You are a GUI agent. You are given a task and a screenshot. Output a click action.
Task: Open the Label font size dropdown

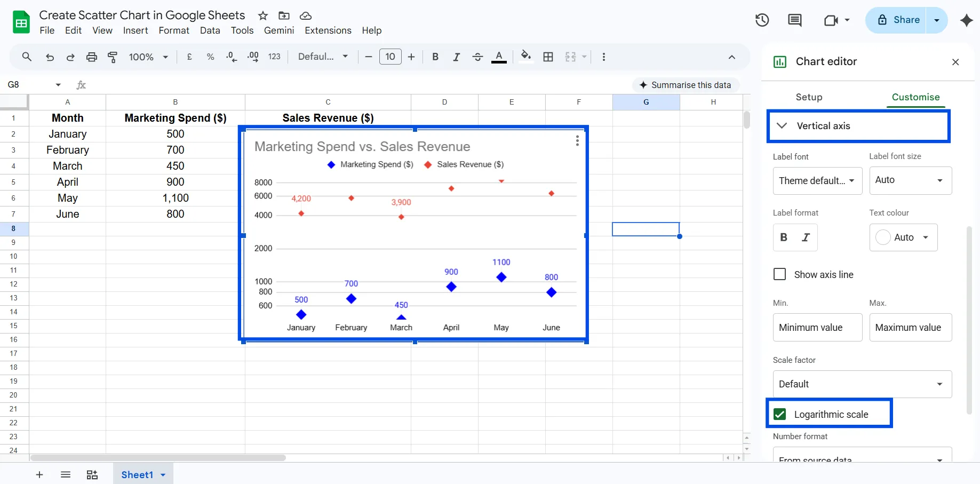click(x=910, y=180)
